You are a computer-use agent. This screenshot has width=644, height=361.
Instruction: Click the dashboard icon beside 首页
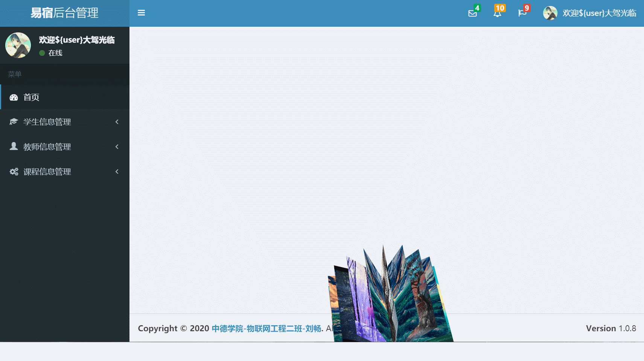tap(14, 97)
